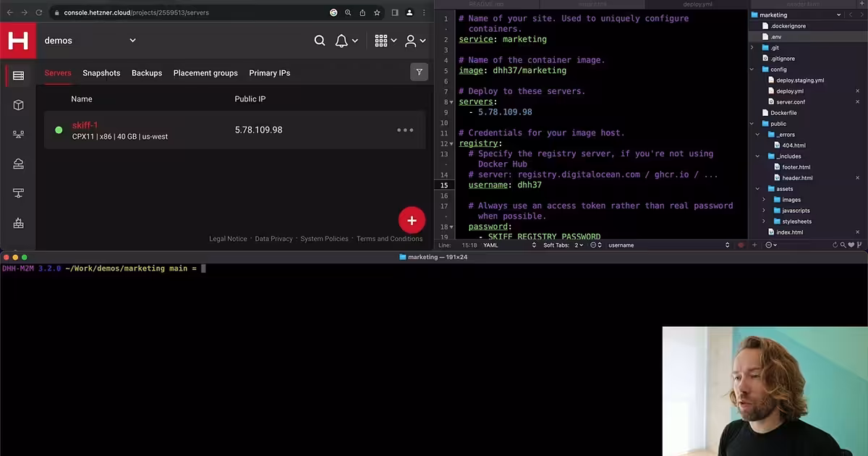Open the user account menu icon
The width and height of the screenshot is (868, 456).
click(410, 41)
